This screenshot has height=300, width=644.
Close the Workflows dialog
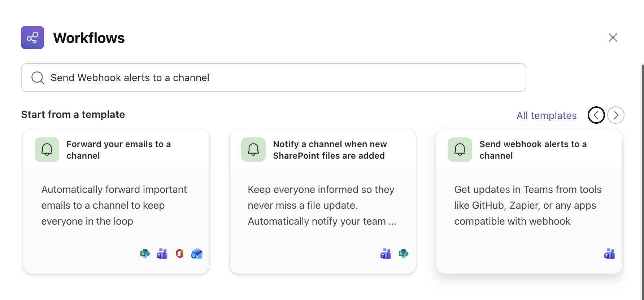pyautogui.click(x=613, y=37)
